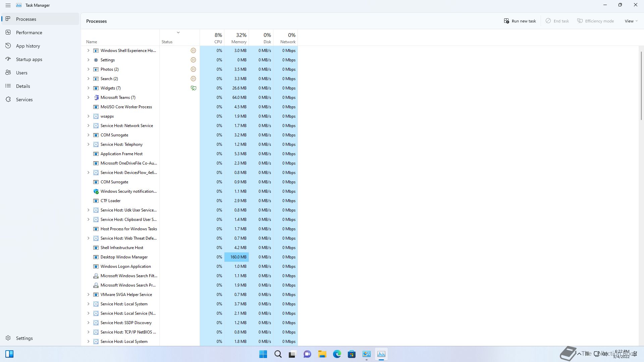Open Microsoft Store from taskbar
Screen dimensions: 644x362
coord(352,354)
